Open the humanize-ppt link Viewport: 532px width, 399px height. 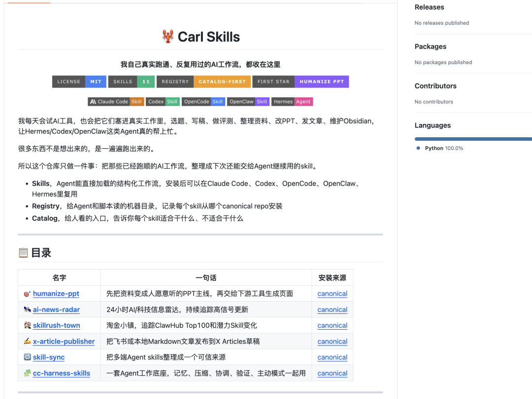pyautogui.click(x=56, y=294)
